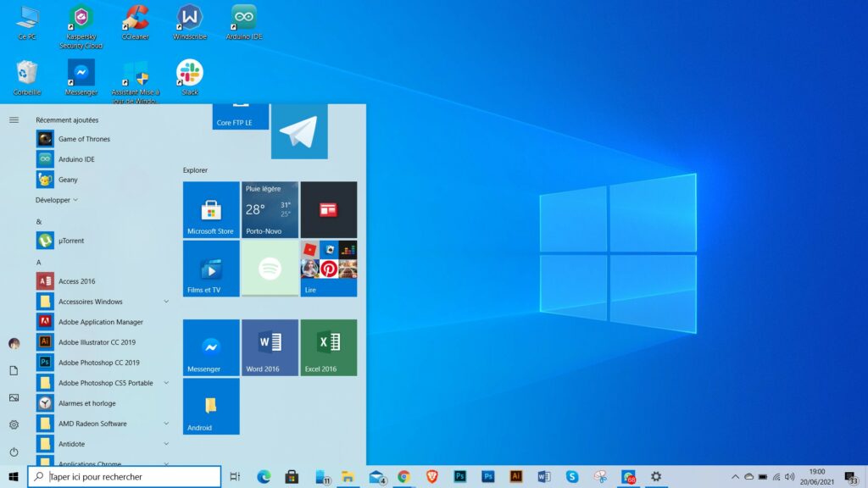This screenshot has height=488, width=868.
Task: Launch the Excel 2016 tile
Action: (x=329, y=347)
